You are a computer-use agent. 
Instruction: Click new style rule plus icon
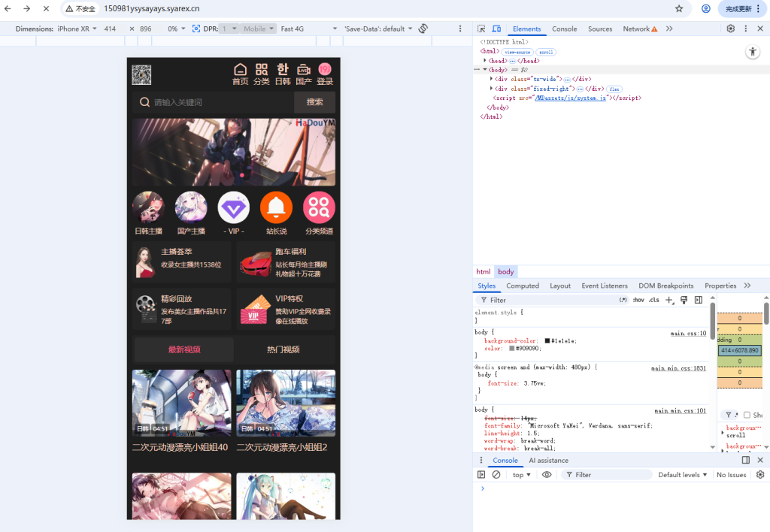click(x=669, y=300)
